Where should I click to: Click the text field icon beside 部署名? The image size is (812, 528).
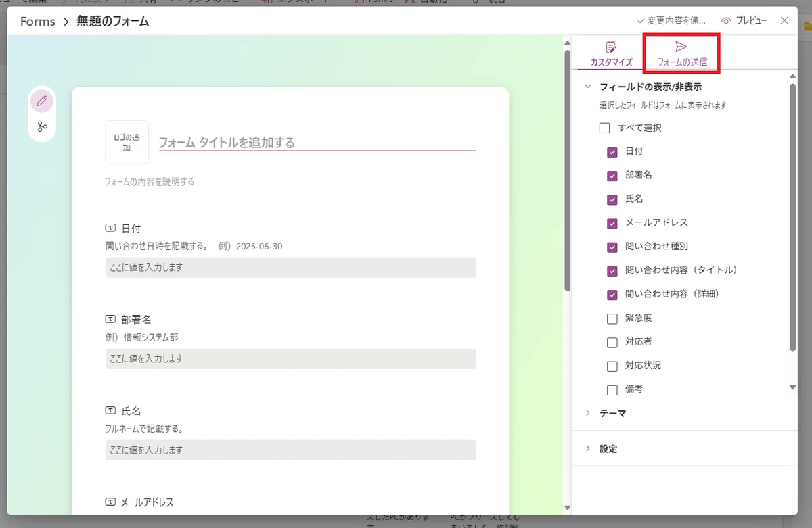pos(111,319)
